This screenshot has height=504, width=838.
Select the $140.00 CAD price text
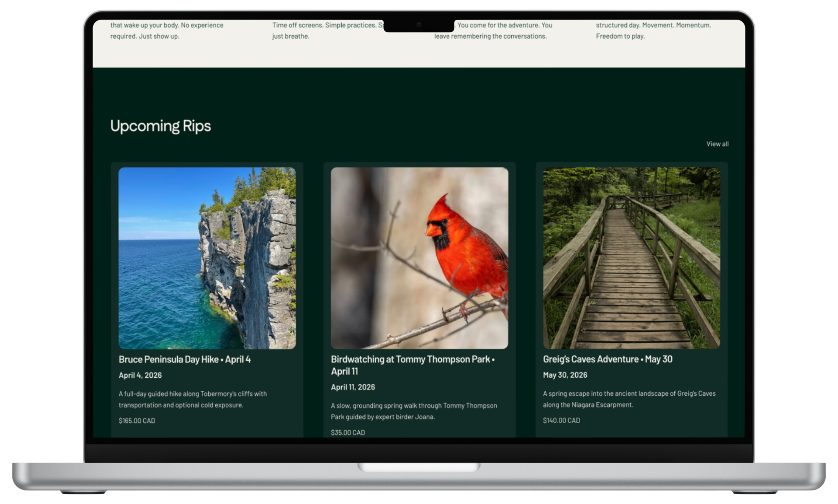tap(561, 420)
